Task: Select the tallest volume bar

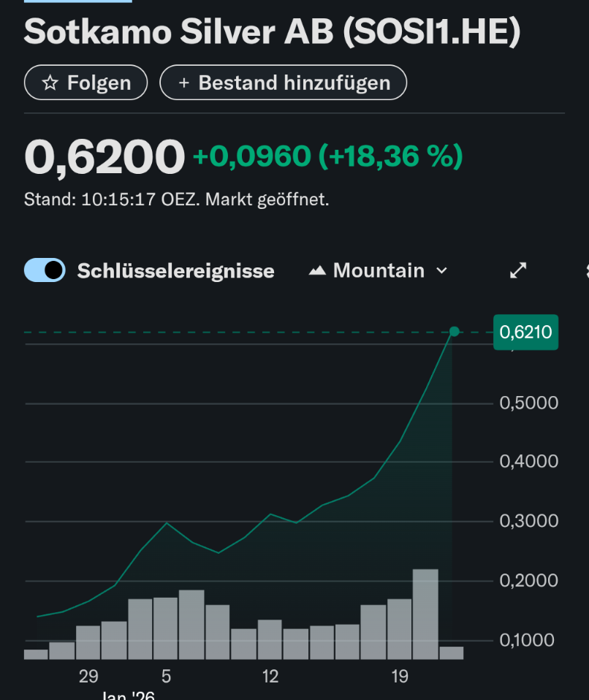Action: (425, 614)
